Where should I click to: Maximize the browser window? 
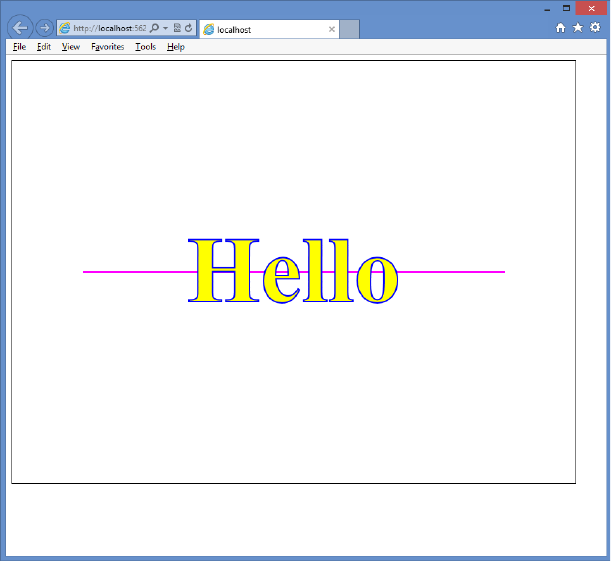click(566, 8)
